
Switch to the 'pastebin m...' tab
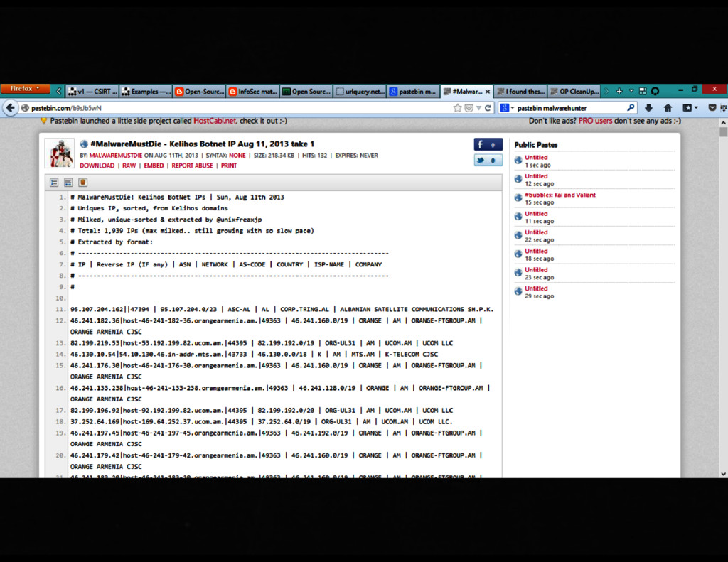coord(413,92)
